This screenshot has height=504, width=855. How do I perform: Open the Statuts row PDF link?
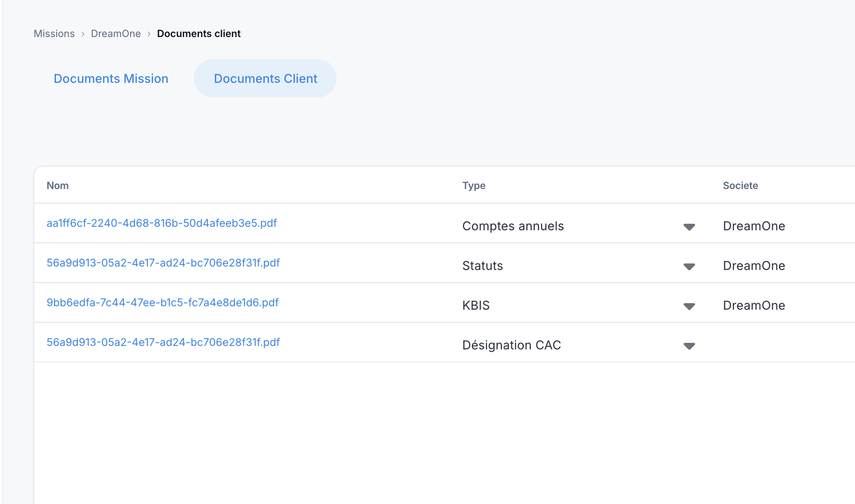[163, 263]
